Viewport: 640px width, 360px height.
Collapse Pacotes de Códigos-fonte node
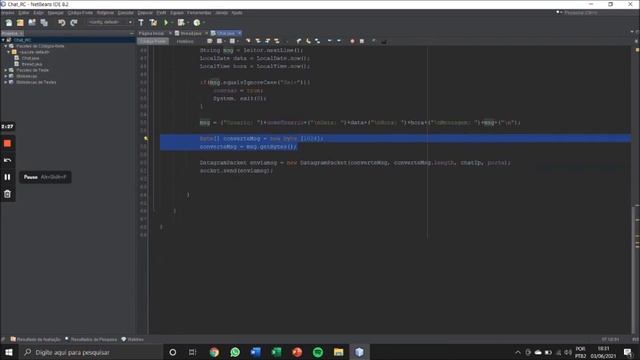point(6,46)
